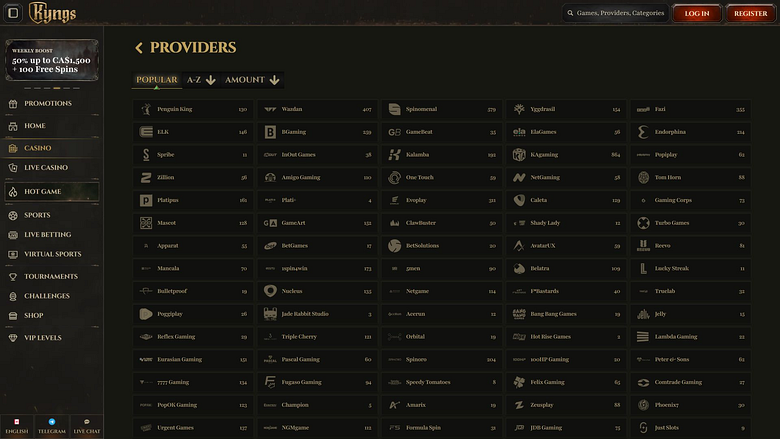Click the VIP Levels diamond icon
This screenshot has height=439, width=780.
[x=13, y=338]
